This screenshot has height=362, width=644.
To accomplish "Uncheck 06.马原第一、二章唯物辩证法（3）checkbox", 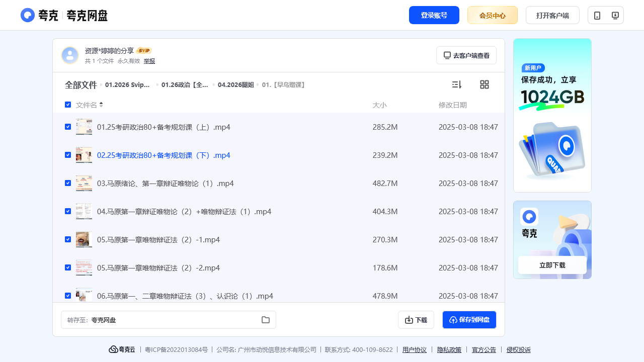I will (68, 296).
